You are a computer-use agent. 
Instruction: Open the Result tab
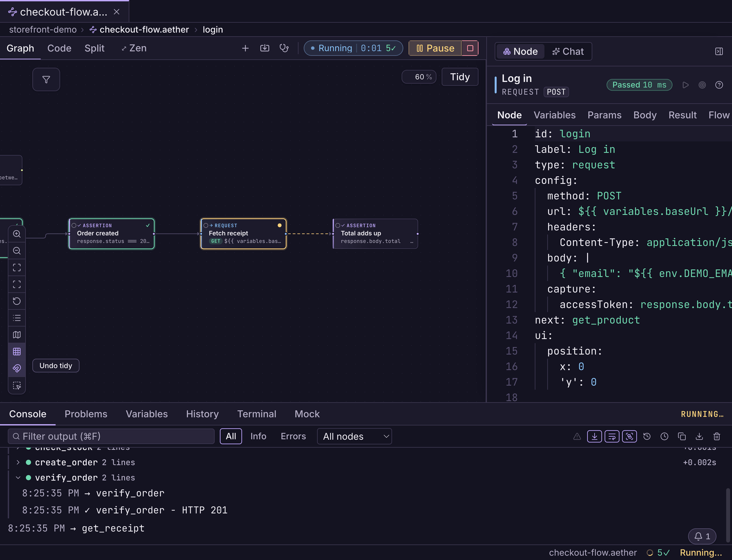coord(682,115)
